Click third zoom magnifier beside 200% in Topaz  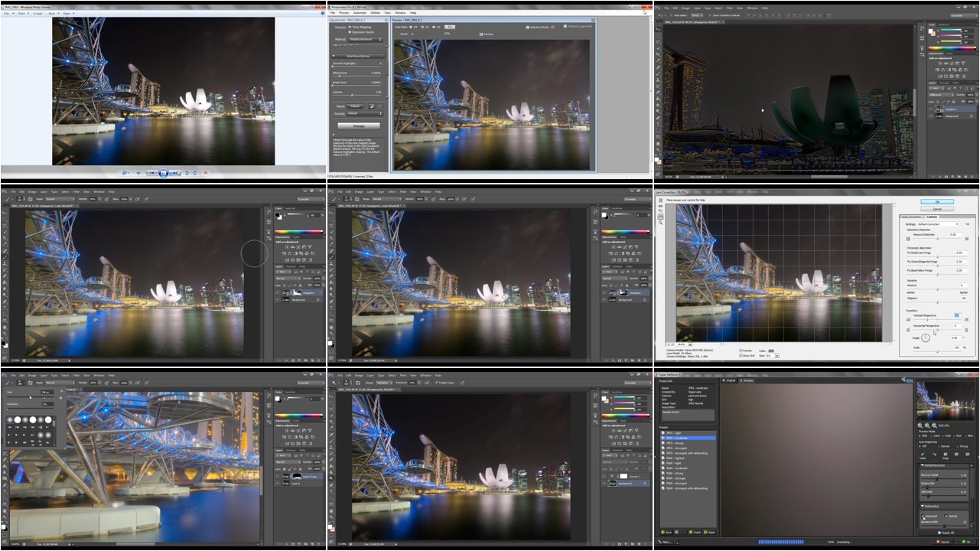[934, 425]
